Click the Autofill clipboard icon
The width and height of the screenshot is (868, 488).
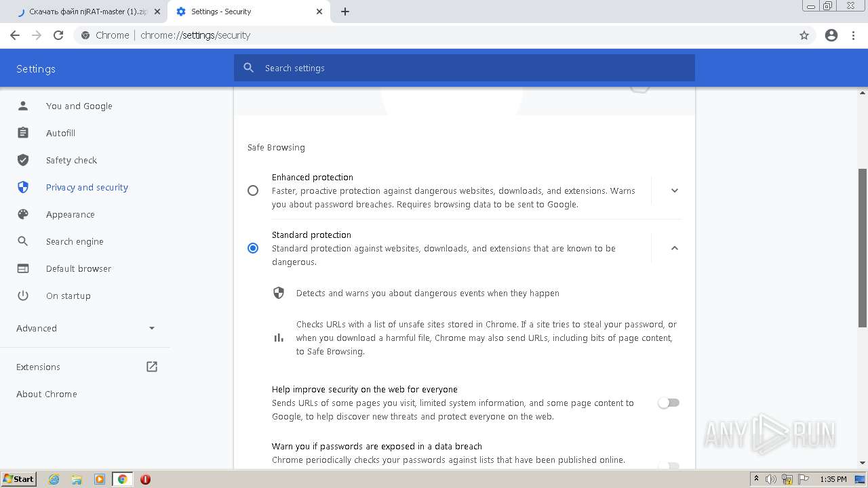tap(23, 133)
